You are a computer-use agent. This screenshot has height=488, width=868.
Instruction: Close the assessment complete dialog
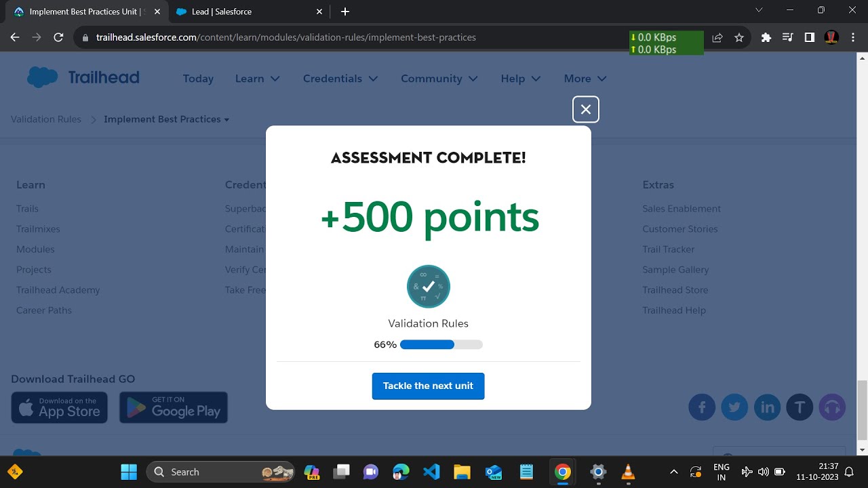[x=585, y=109]
